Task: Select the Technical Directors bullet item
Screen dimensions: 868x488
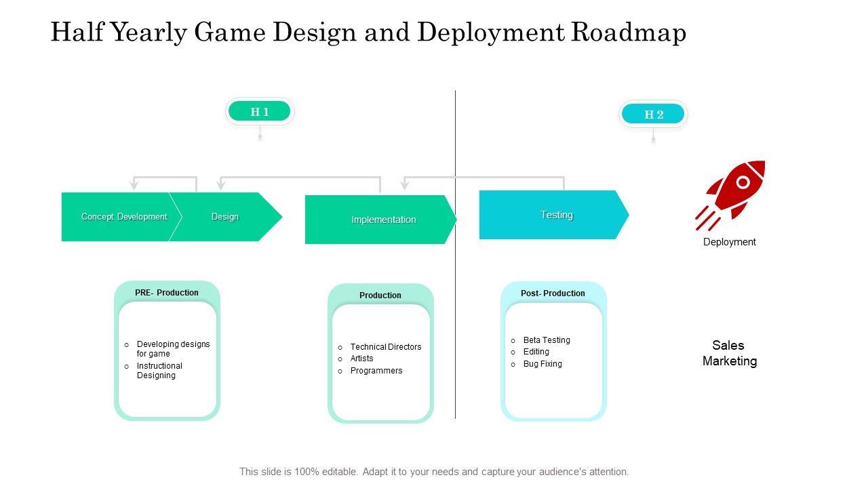Action: (385, 347)
